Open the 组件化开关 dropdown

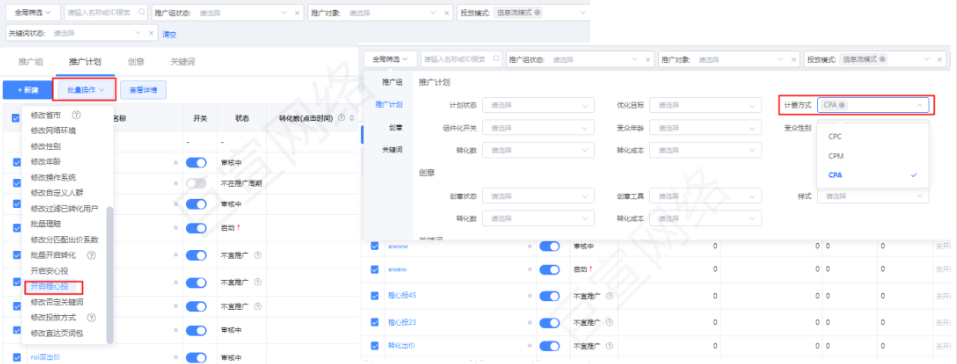coord(538,128)
